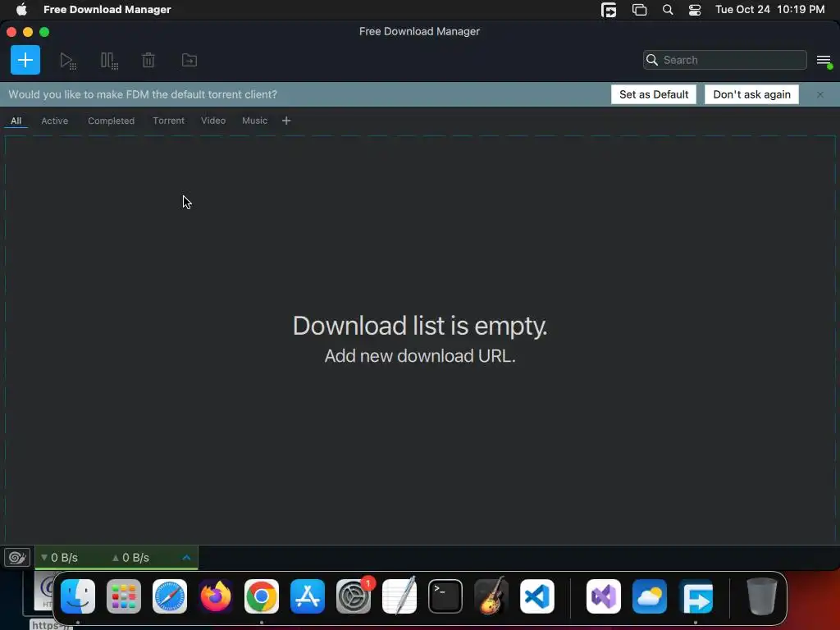The image size is (840, 630).
Task: Launch Visual Studio from the Dock
Action: (604, 596)
